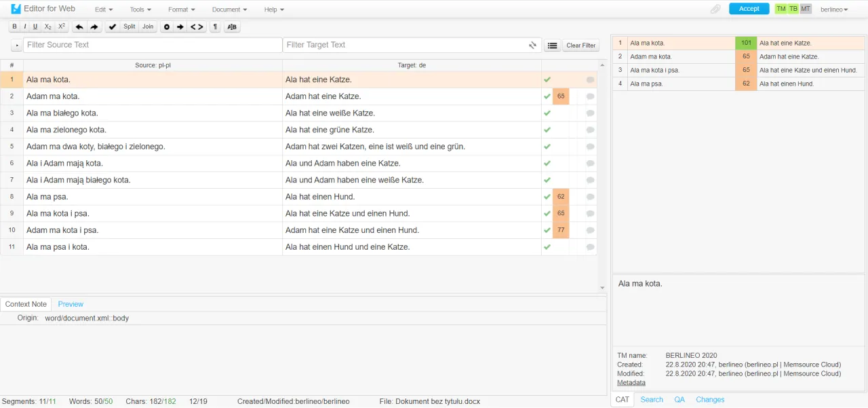Viewport: 868px width, 408px height.
Task: Click the blue Accept button
Action: pyautogui.click(x=749, y=9)
